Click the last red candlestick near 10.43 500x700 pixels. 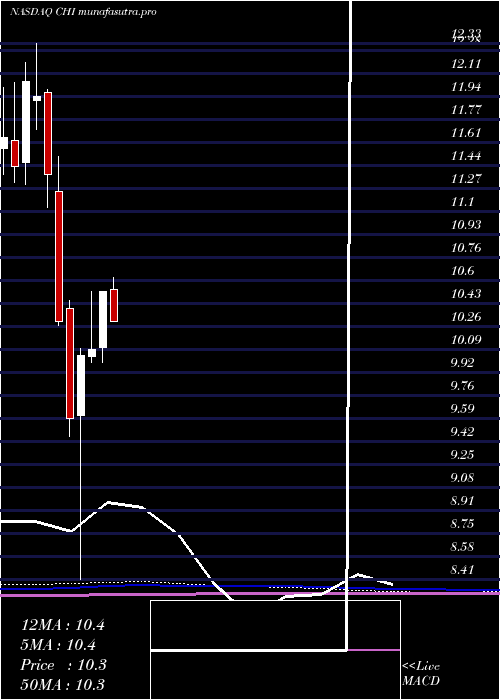114,305
